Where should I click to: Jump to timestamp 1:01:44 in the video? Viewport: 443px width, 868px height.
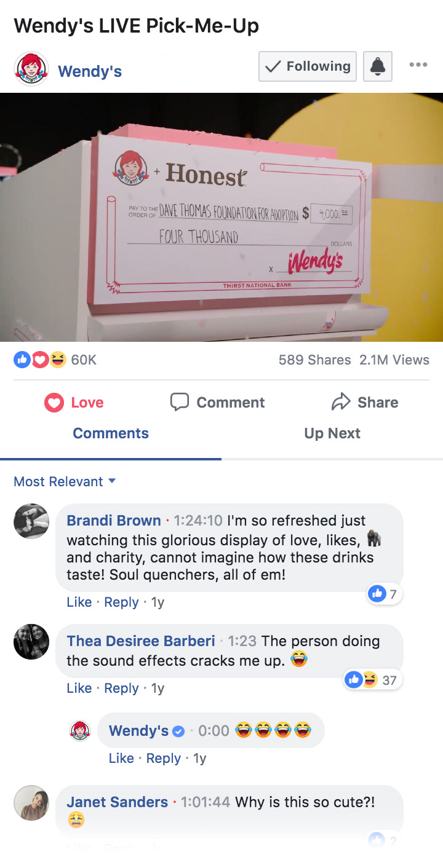click(x=206, y=802)
